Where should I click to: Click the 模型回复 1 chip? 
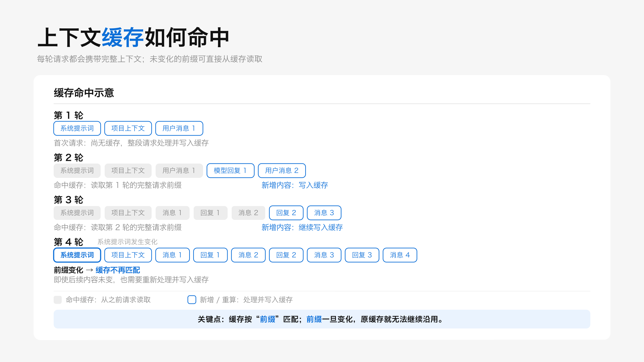click(x=231, y=171)
